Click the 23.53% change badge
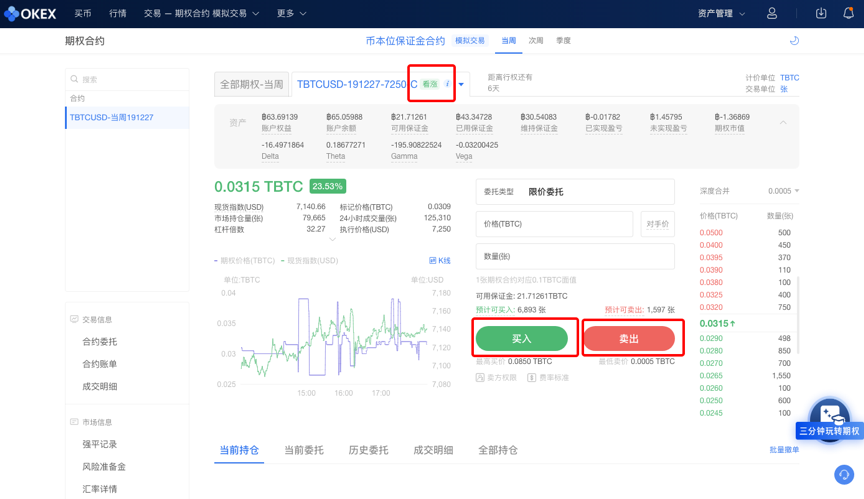 [x=327, y=186]
